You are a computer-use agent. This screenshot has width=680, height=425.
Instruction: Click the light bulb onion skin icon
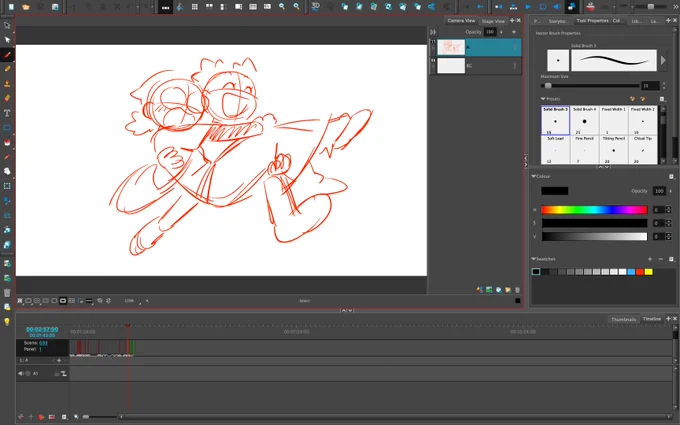[7, 321]
